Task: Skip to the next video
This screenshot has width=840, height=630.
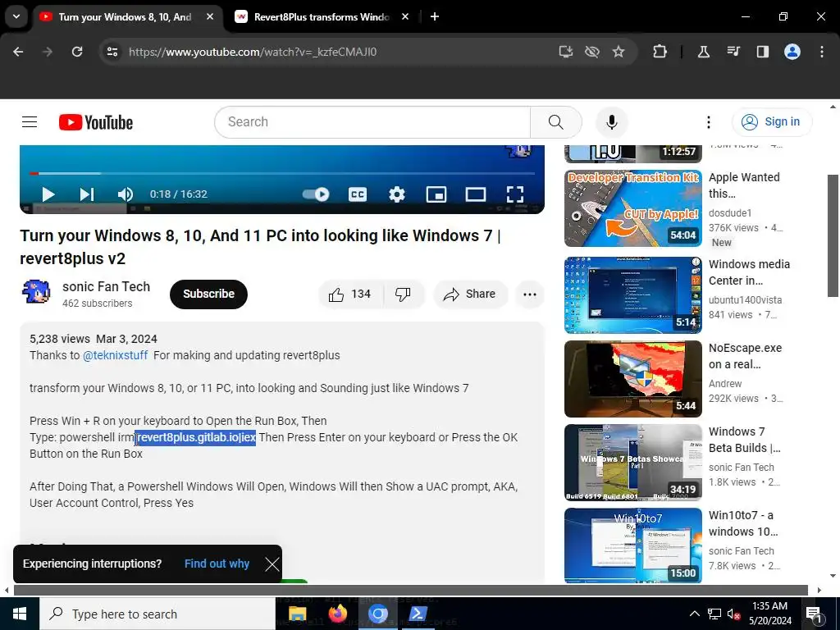Action: point(87,194)
